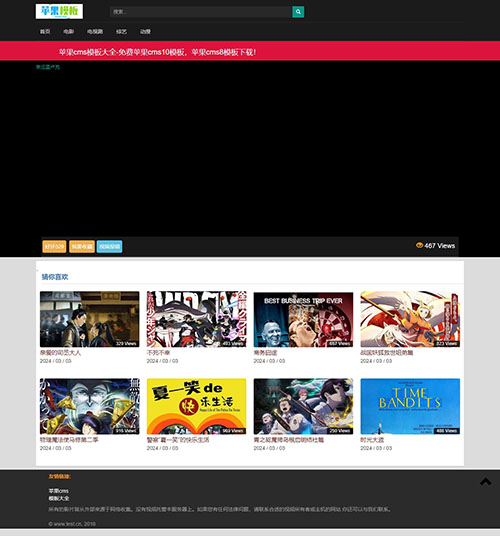Go to the 动漫 category
Viewport: 500px width, 536px height.
145,31
